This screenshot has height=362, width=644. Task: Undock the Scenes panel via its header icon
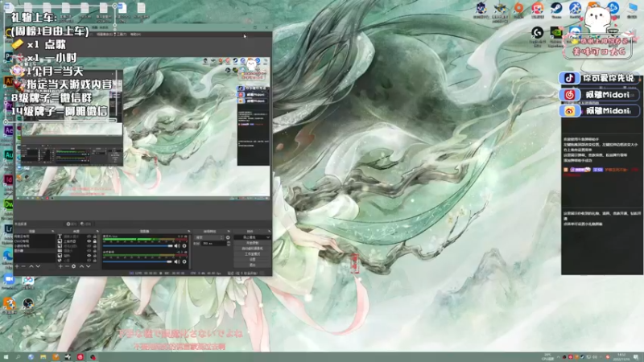(53, 231)
